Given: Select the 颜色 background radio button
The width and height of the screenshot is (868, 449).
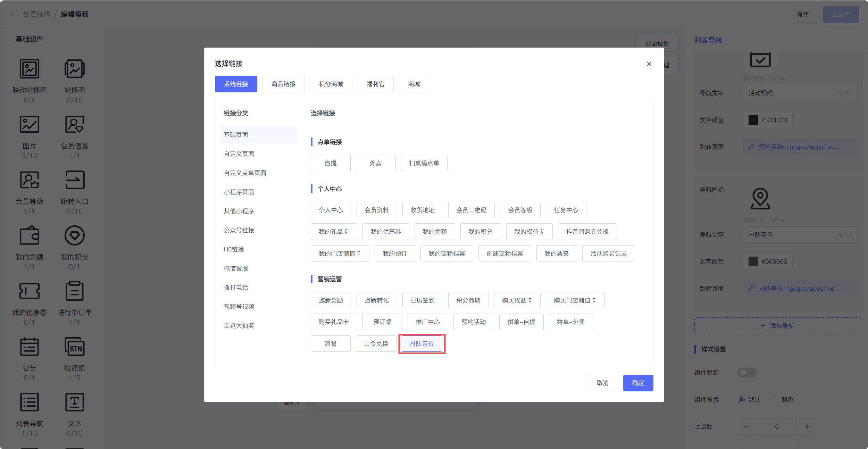Looking at the screenshot, I should click(774, 400).
